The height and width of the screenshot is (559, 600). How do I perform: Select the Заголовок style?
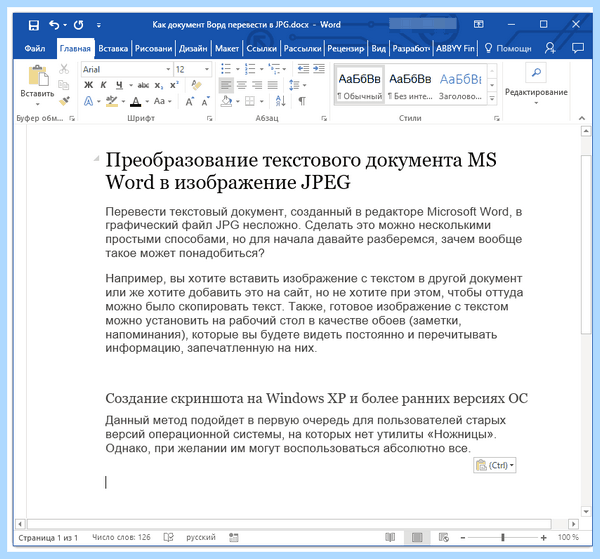[461, 85]
